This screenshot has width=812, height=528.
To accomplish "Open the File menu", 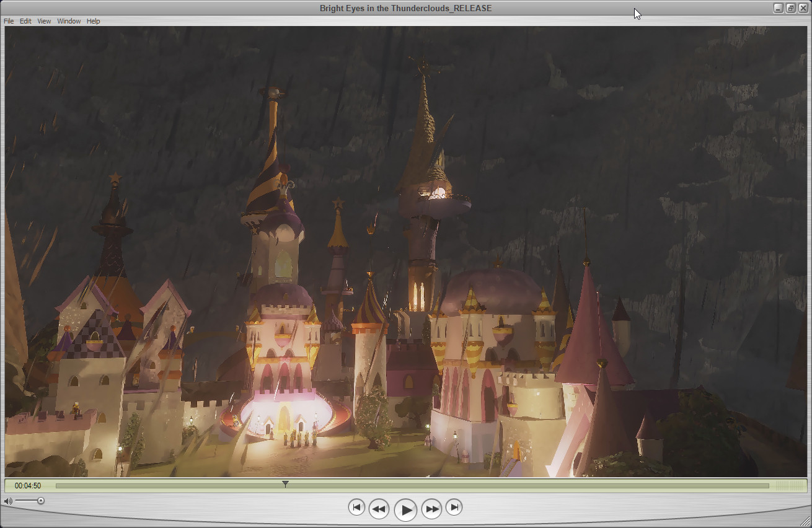I will pyautogui.click(x=9, y=21).
